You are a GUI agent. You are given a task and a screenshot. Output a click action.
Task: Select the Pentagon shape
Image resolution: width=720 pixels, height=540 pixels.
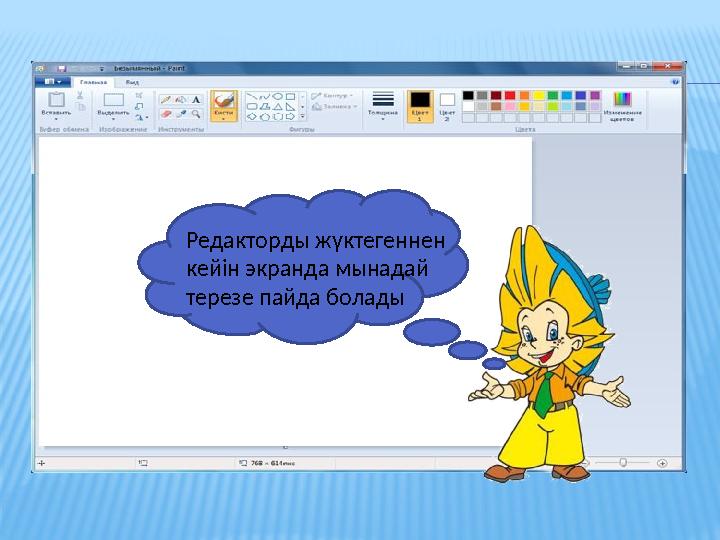point(264,117)
